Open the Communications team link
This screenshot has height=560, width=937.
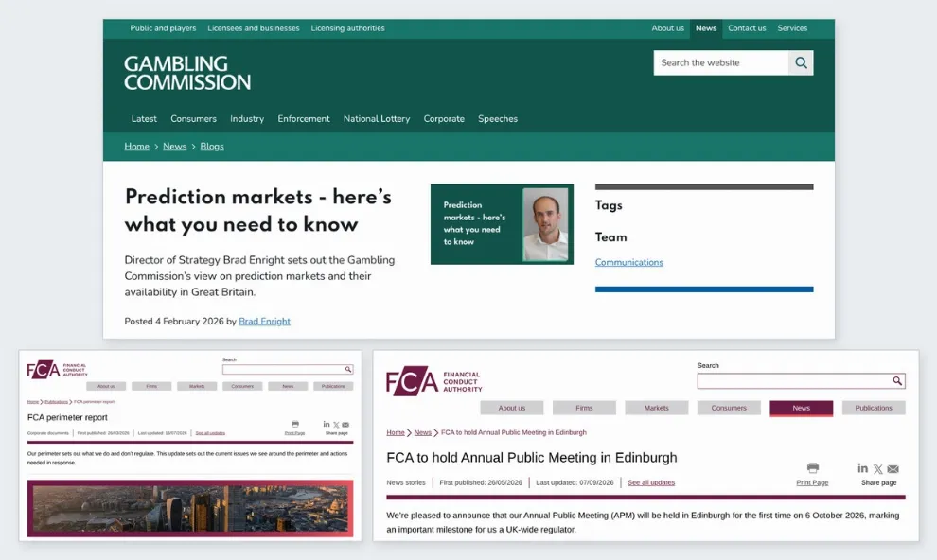pyautogui.click(x=629, y=262)
